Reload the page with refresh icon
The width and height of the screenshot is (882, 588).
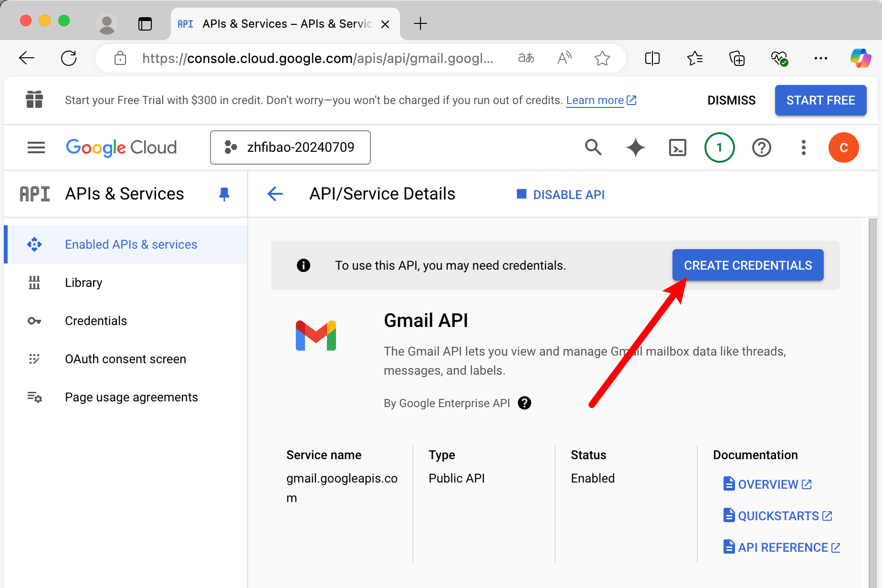coord(69,58)
